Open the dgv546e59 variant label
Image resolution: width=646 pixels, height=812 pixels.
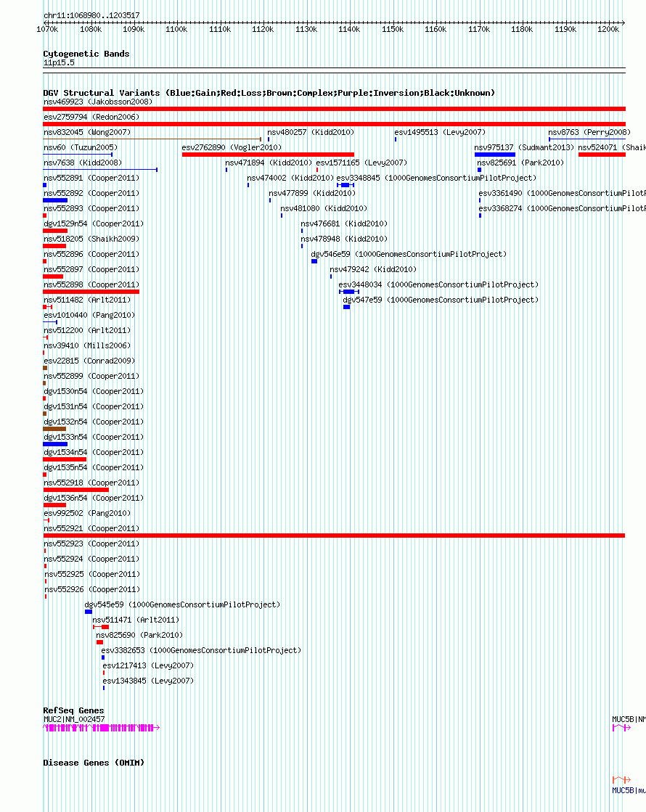pyautogui.click(x=409, y=255)
